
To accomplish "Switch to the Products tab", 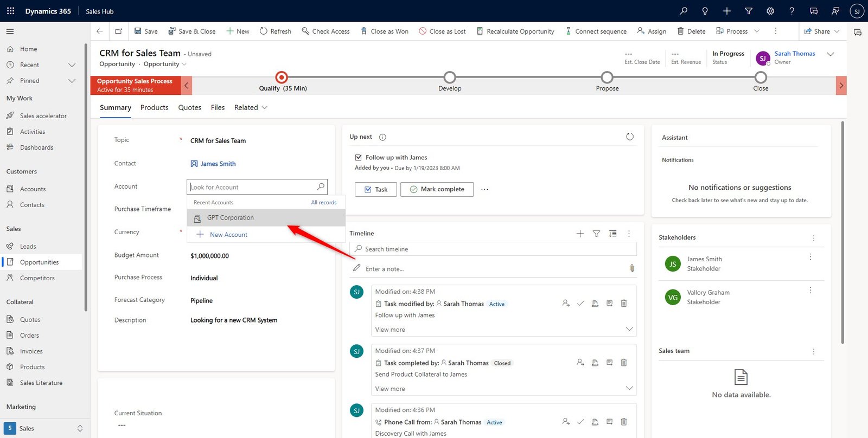I will 154,107.
